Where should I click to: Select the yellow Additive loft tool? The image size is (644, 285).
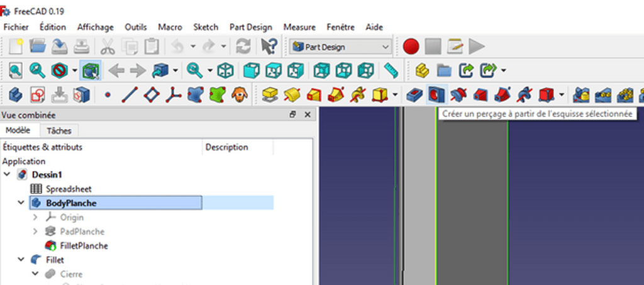click(x=314, y=95)
